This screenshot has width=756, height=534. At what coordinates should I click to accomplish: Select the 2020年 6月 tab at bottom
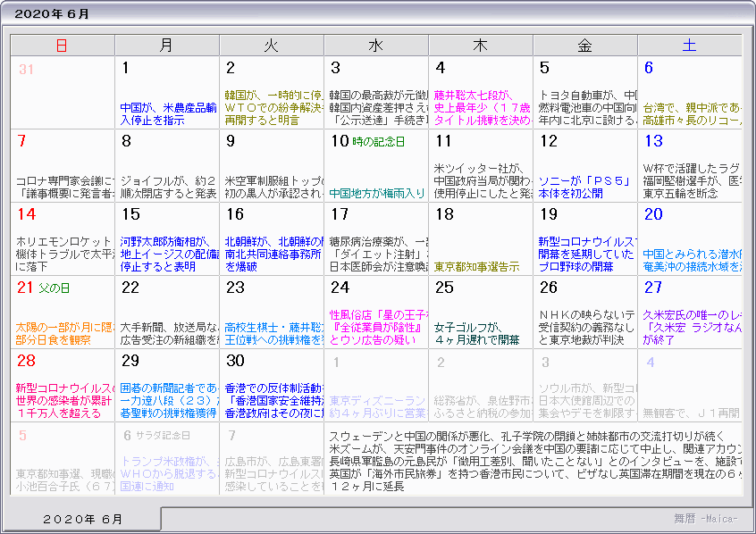pyautogui.click(x=84, y=519)
